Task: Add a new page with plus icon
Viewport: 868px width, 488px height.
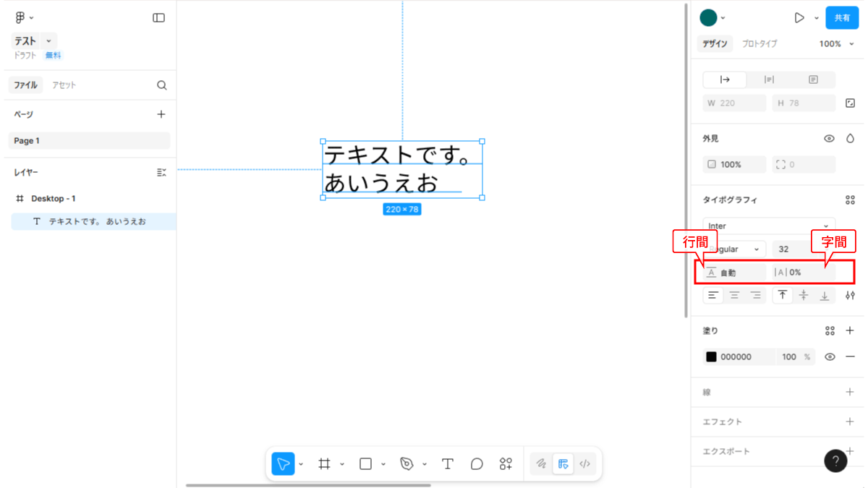Action: [161, 114]
